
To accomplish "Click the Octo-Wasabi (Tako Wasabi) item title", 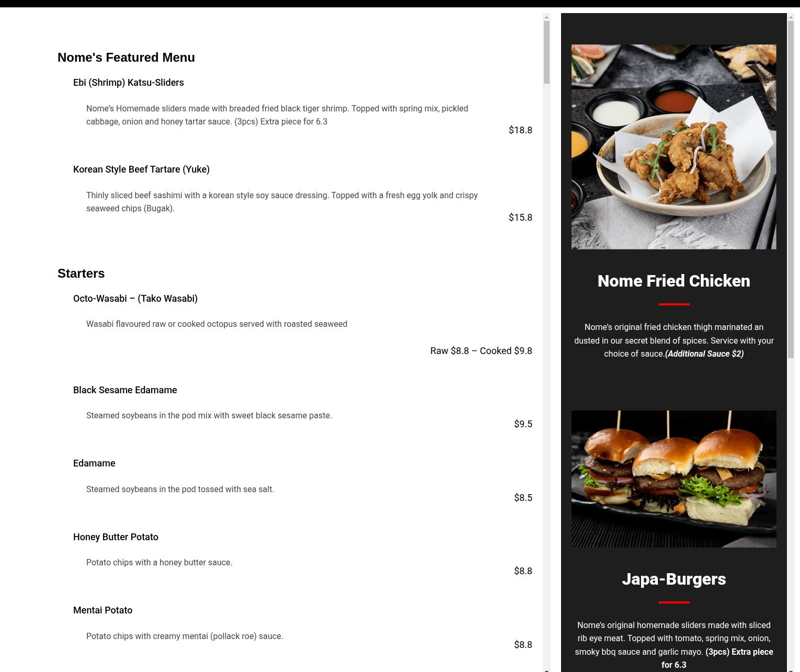I will point(135,299).
